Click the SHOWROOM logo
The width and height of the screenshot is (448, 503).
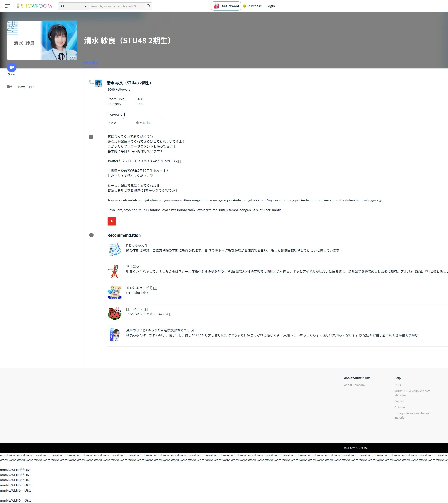[34, 6]
